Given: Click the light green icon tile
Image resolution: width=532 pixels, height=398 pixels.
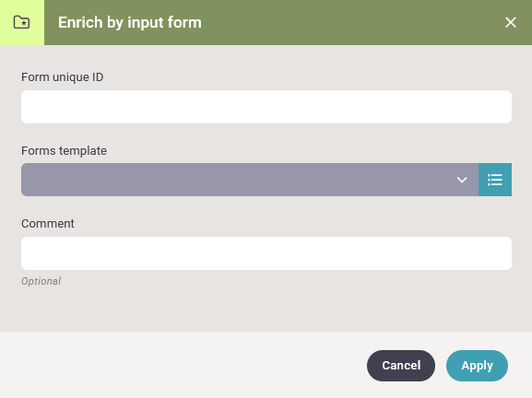Looking at the screenshot, I should click(x=22, y=22).
